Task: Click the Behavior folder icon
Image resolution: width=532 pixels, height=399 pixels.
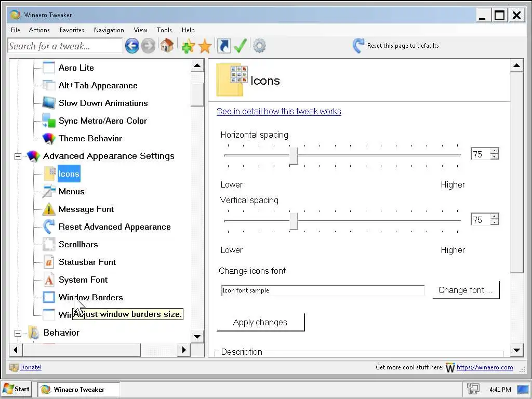Action: (33, 332)
